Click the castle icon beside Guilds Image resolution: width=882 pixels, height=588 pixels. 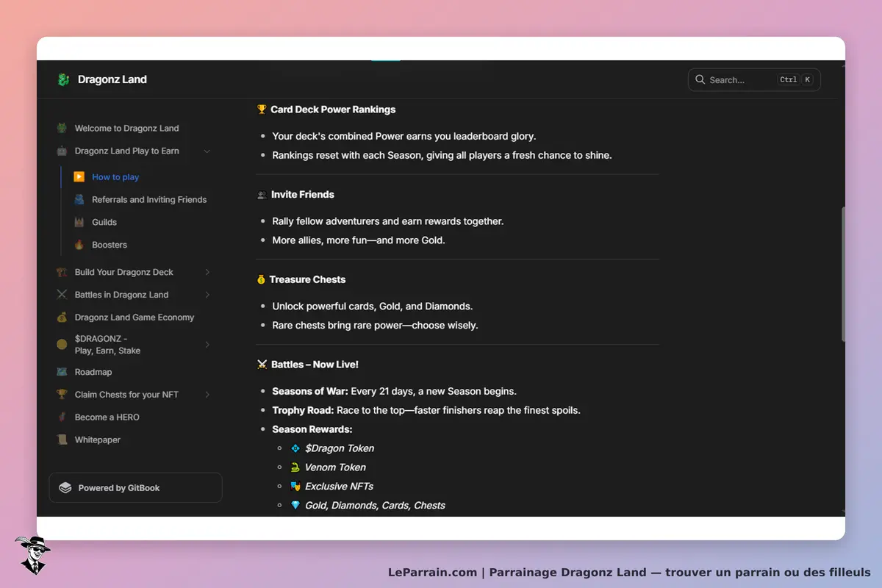tap(79, 222)
